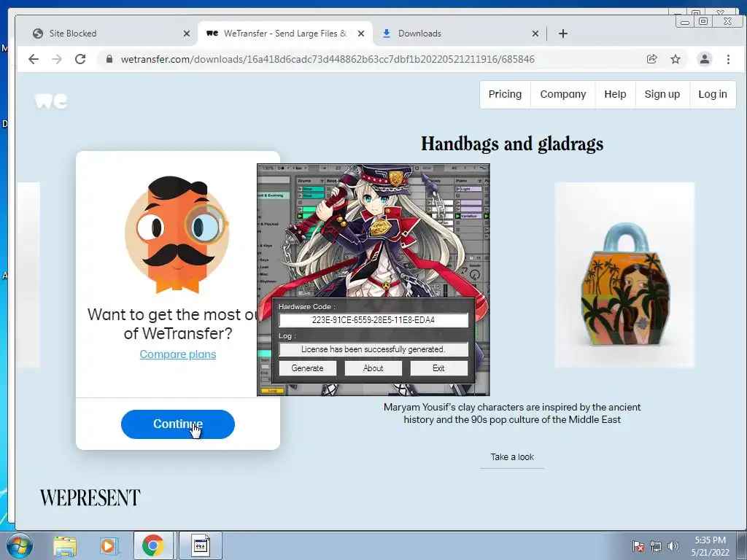Click the volume speaker tray icon
The height and width of the screenshot is (560, 747).
673,546
